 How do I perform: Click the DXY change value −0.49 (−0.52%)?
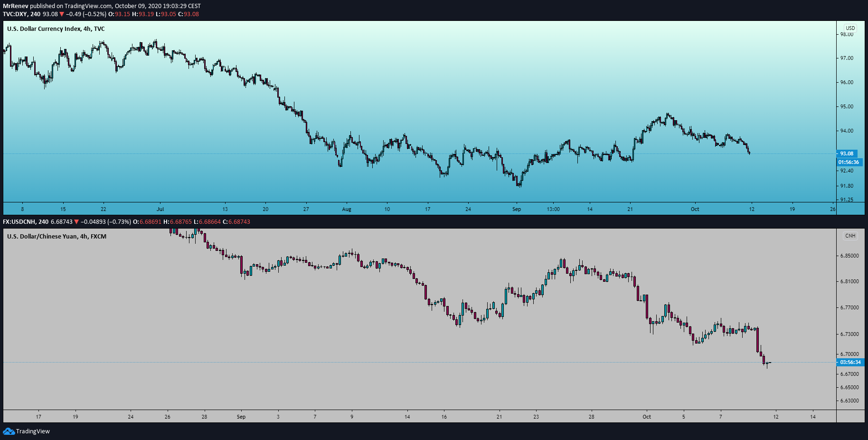[86, 14]
